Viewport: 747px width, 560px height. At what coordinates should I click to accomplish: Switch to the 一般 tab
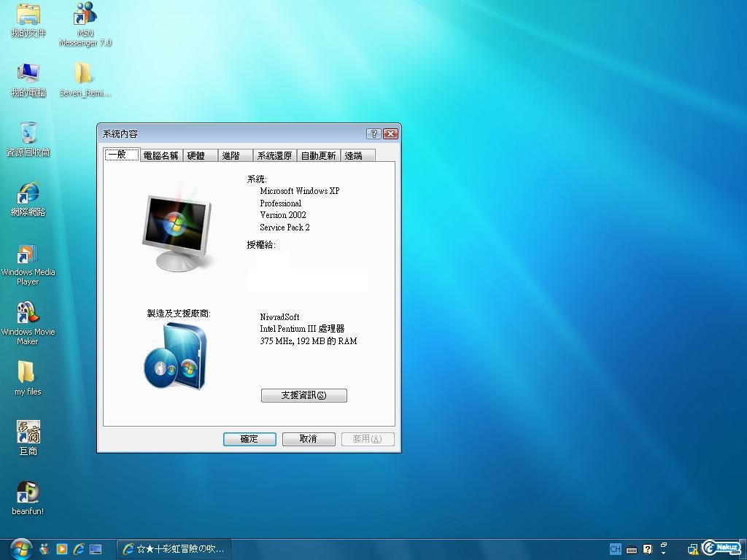tap(122, 155)
